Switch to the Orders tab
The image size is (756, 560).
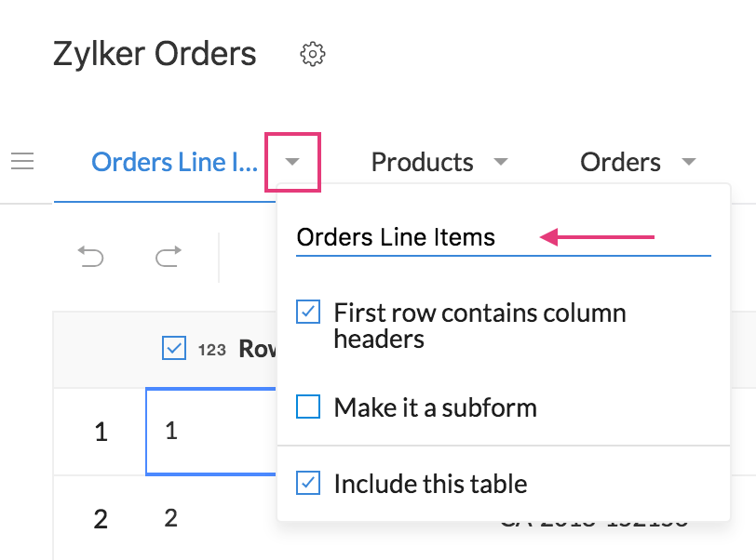click(620, 163)
